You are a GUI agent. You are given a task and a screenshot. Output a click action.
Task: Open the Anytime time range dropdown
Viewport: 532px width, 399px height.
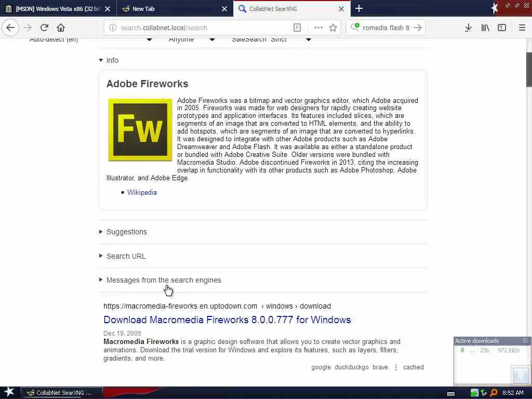[191, 39]
